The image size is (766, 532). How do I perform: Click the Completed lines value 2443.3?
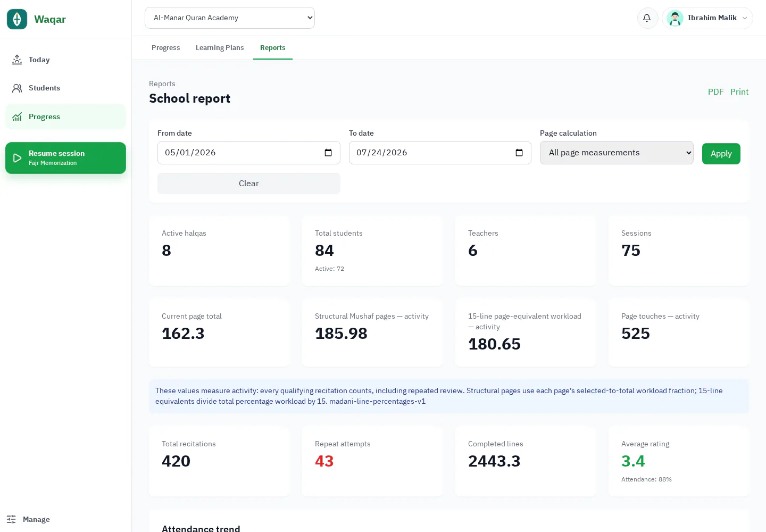pos(494,461)
